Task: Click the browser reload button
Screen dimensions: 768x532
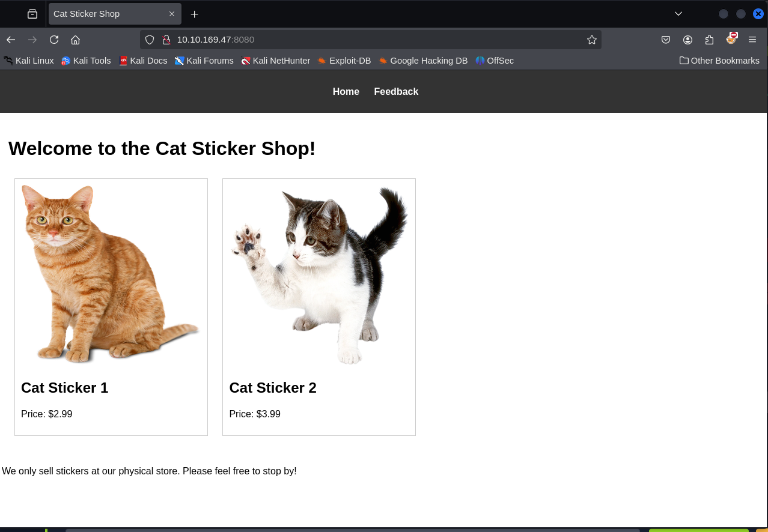Action: (54, 40)
